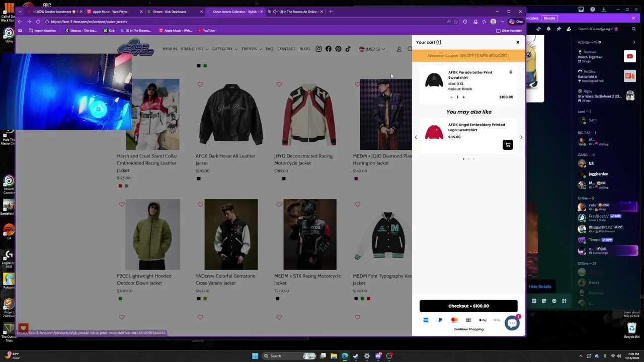Wishlist the MEDM Font Typography Varsity jacket
The width and height of the screenshot is (644, 362).
click(357, 205)
